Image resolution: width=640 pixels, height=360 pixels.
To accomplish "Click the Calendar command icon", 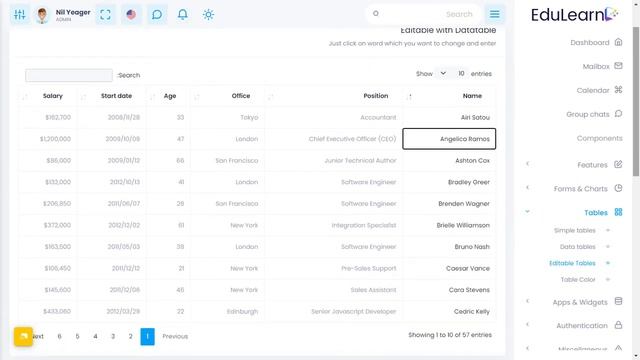I will click(618, 90).
